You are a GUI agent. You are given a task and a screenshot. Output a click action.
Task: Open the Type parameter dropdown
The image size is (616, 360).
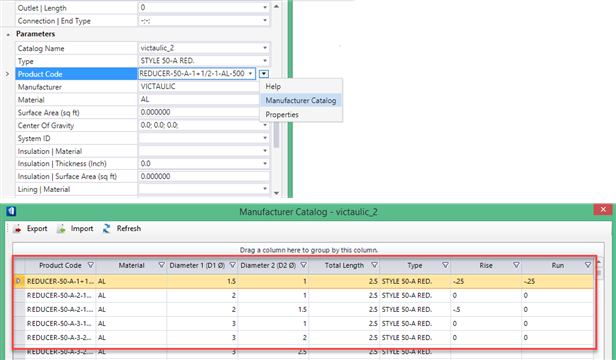(x=265, y=61)
